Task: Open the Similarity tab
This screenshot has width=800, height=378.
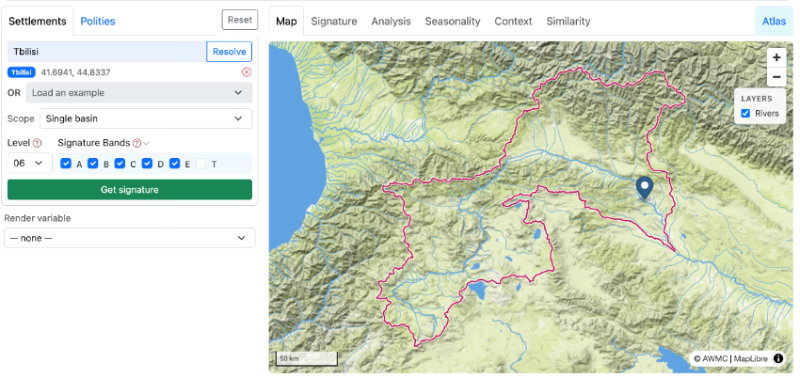Action: (568, 21)
